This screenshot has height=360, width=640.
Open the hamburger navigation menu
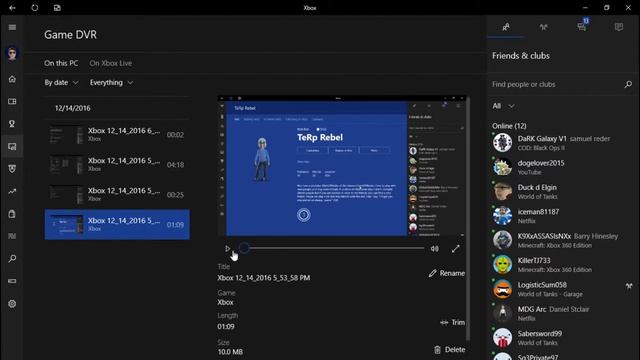point(12,27)
